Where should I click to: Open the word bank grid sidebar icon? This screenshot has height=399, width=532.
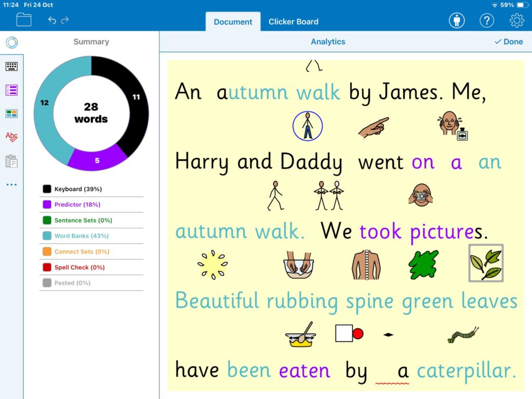tap(11, 113)
